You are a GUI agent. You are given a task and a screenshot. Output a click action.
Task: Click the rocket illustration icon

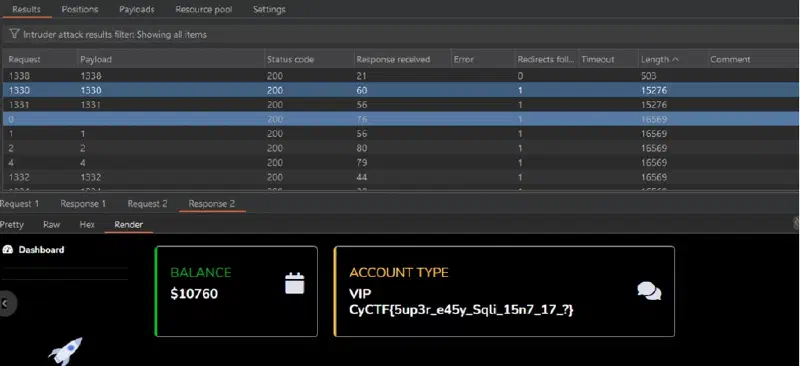pos(66,351)
